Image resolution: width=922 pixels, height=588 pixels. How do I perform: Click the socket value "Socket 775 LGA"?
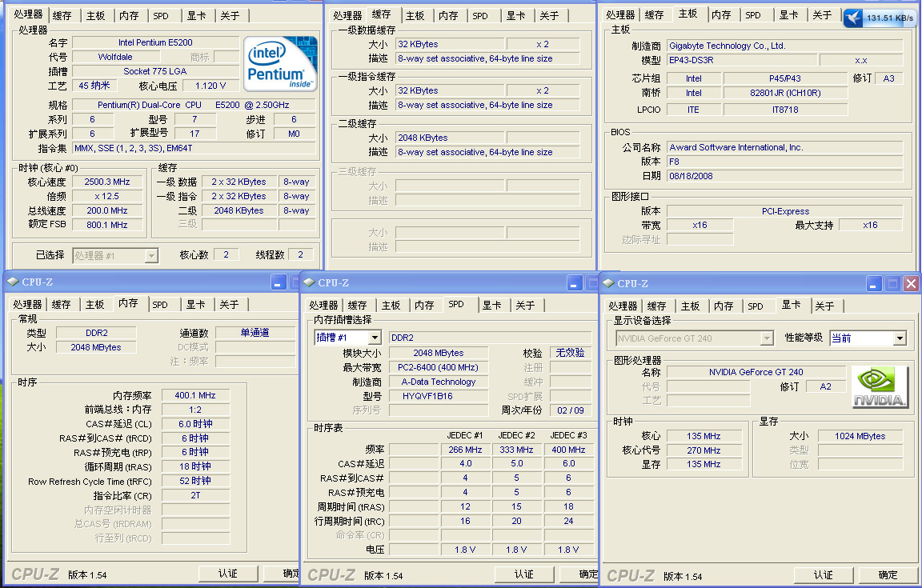coord(155,71)
